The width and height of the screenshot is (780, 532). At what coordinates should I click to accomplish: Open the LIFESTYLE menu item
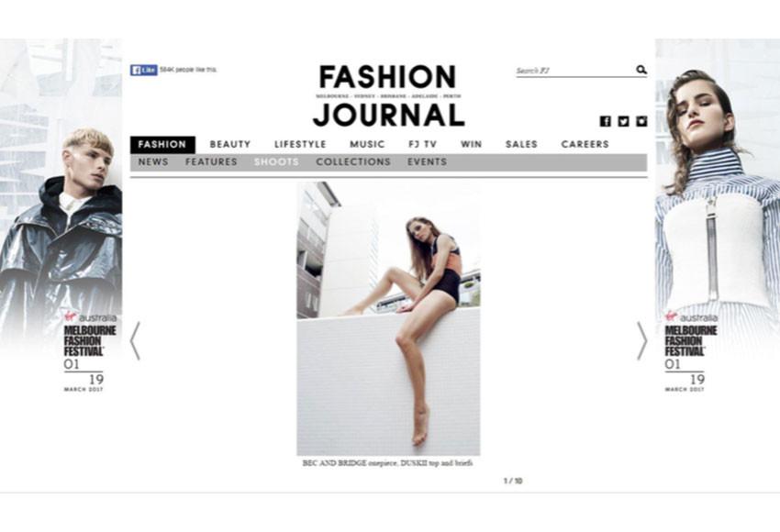tap(300, 144)
